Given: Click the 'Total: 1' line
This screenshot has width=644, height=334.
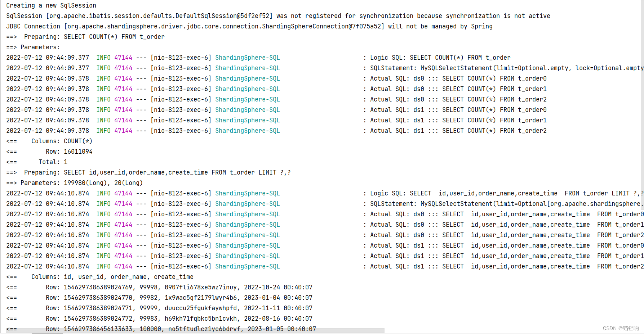Looking at the screenshot, I should tap(37, 162).
